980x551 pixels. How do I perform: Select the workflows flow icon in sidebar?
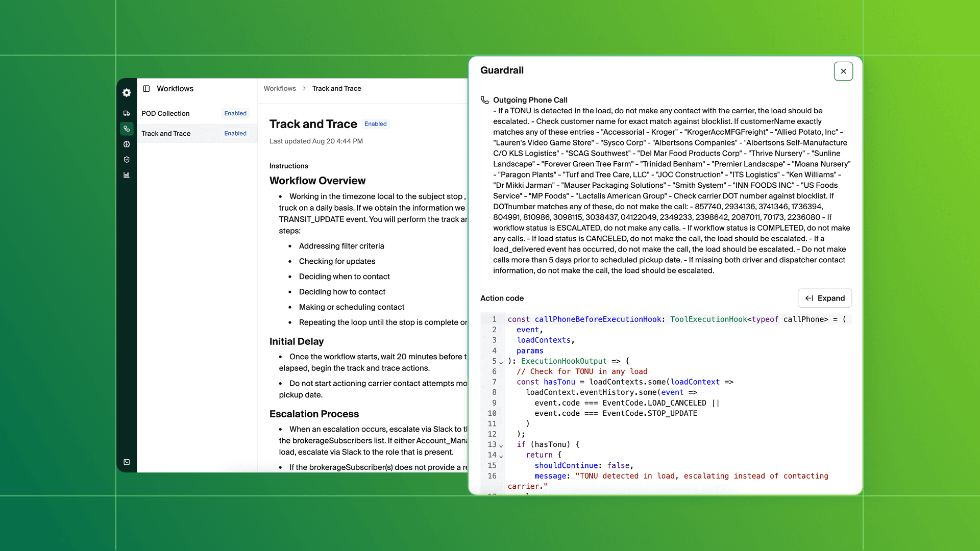[x=127, y=129]
